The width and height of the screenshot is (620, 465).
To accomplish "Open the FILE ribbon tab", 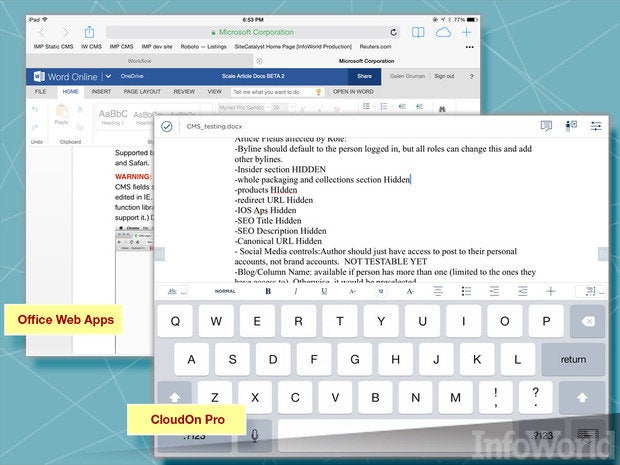I will [40, 92].
